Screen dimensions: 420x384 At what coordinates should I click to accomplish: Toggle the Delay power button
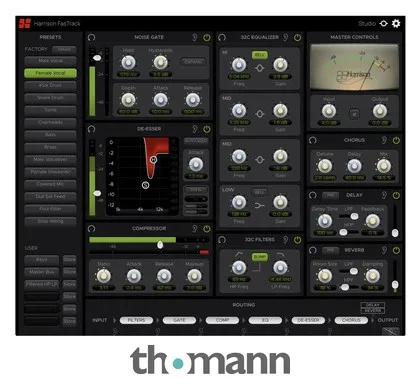coord(396,195)
